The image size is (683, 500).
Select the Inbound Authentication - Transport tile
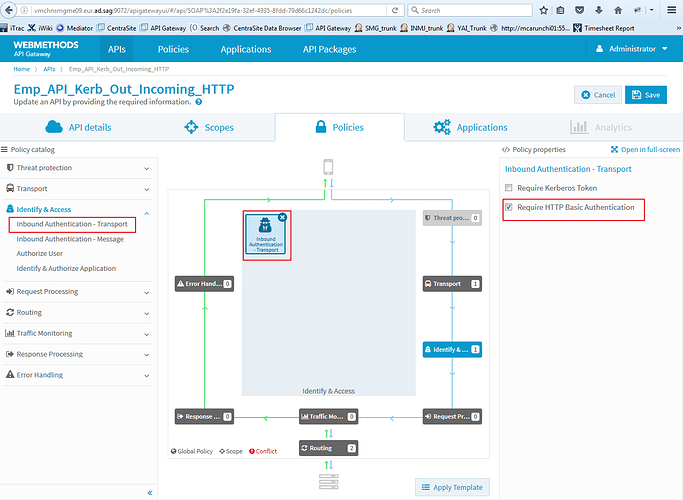[266, 235]
